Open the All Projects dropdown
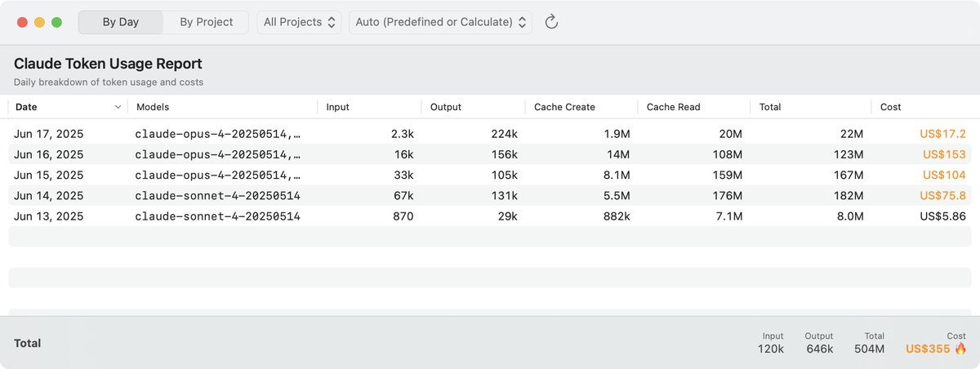 click(x=301, y=22)
